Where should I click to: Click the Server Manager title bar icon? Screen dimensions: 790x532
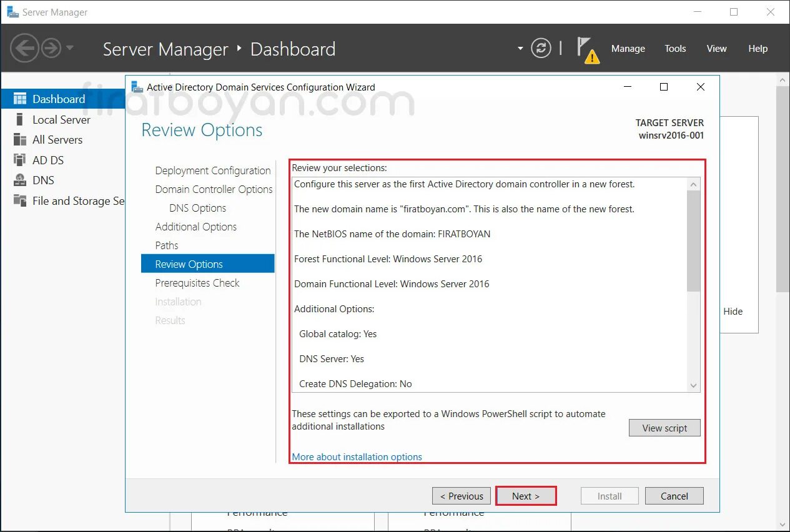coord(12,12)
